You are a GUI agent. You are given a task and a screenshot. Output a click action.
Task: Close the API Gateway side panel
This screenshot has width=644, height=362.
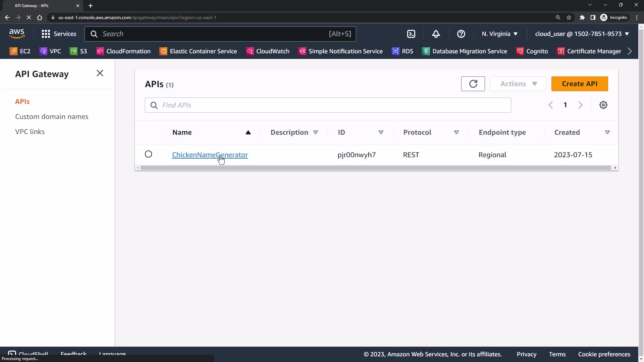100,73
